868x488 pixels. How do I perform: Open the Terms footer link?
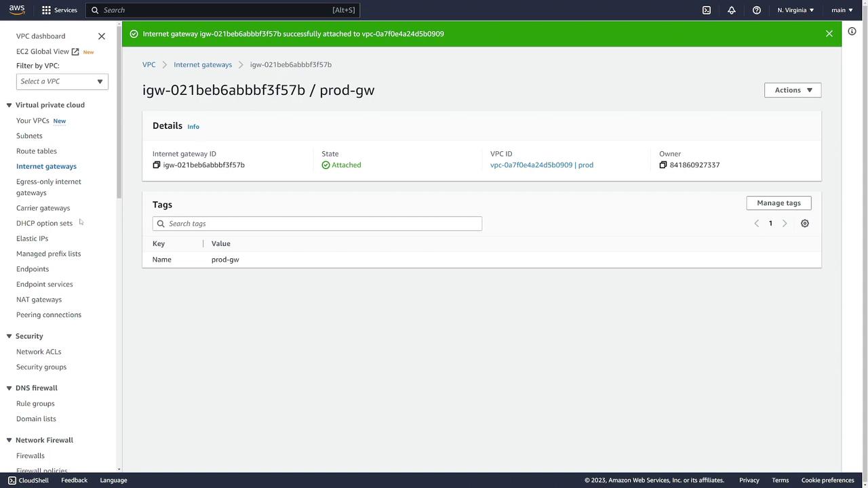click(780, 480)
